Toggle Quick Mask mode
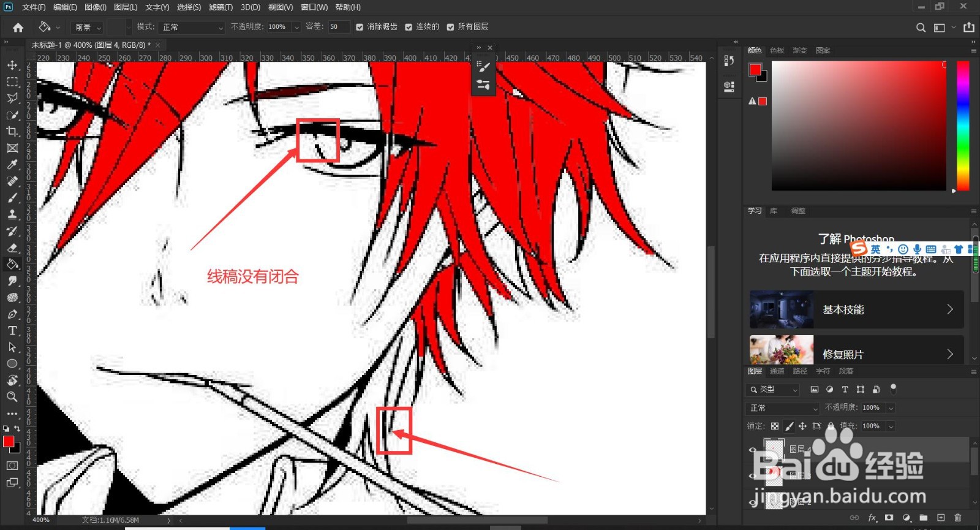980x530 pixels. click(12, 466)
